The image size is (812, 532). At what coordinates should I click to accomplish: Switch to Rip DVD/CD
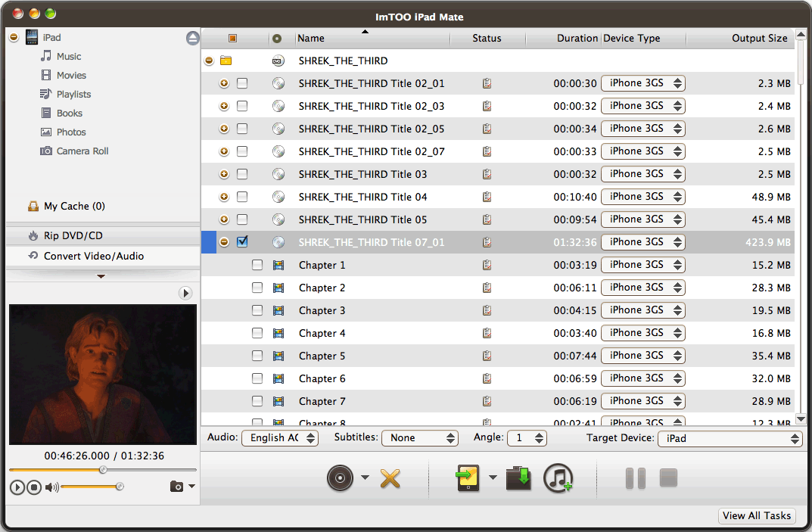(x=102, y=235)
